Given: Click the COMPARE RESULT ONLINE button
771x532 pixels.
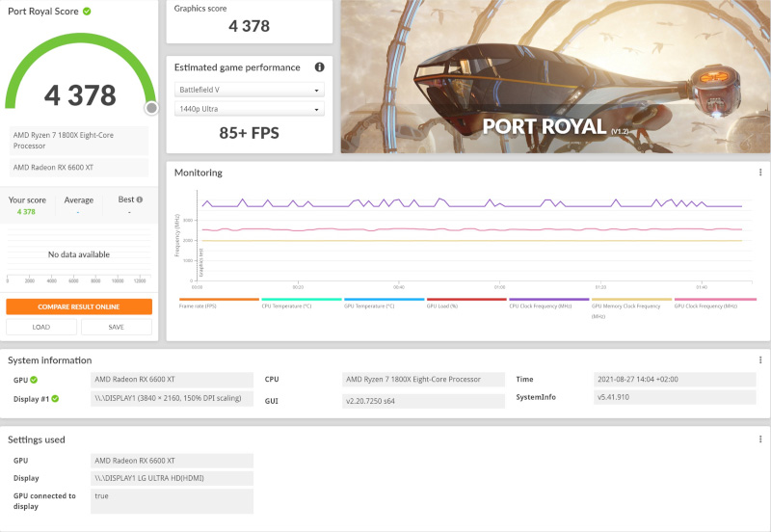Looking at the screenshot, I should click(79, 306).
